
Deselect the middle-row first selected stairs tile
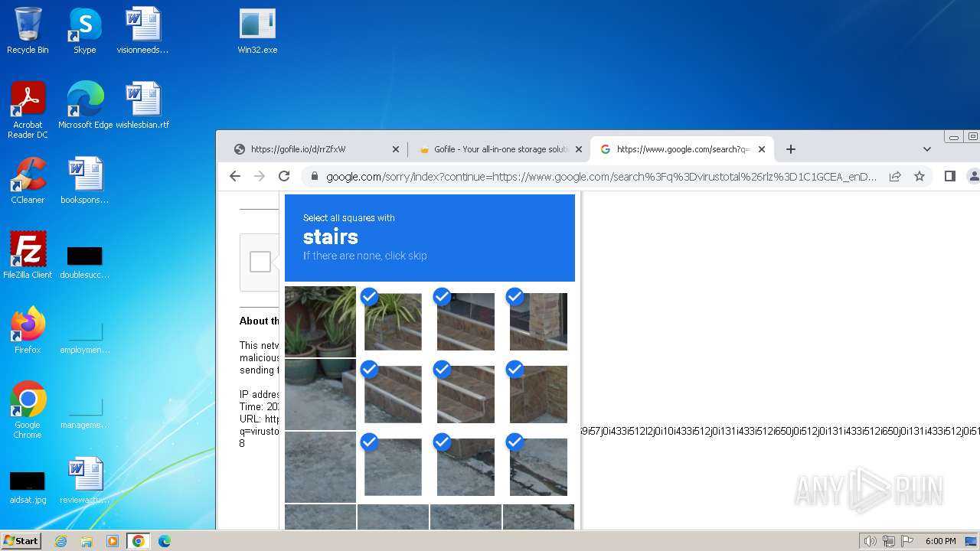tap(393, 394)
